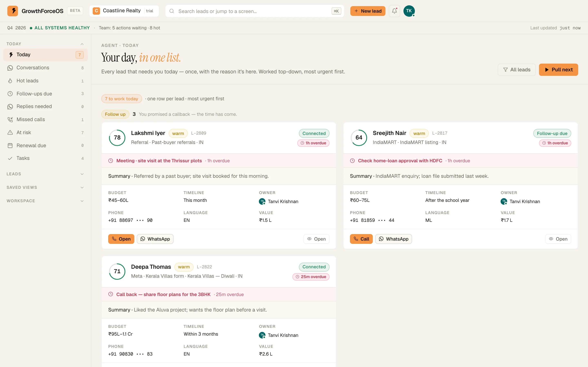Open the Tasks checkmark item
The width and height of the screenshot is (588, 367).
pos(46,158)
